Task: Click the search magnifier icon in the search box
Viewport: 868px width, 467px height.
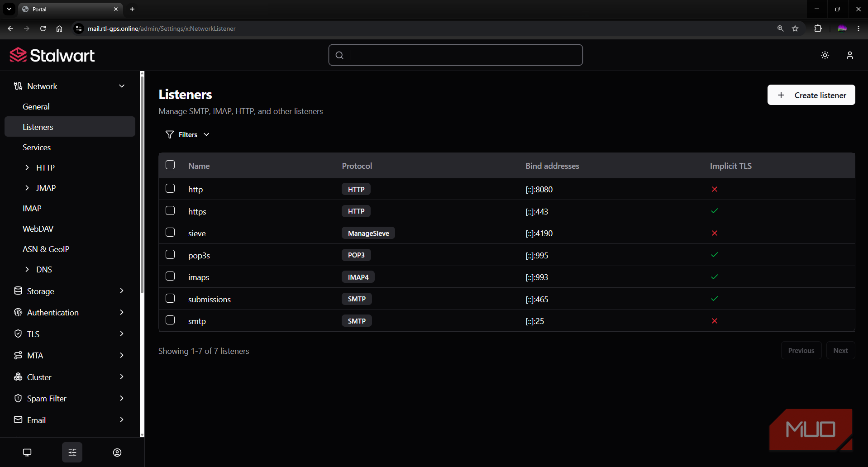Action: point(339,55)
